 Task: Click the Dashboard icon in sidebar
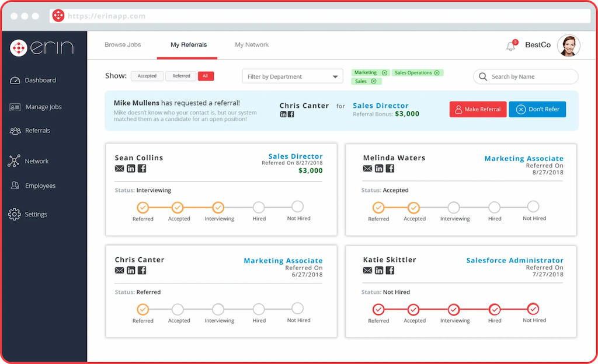click(15, 80)
